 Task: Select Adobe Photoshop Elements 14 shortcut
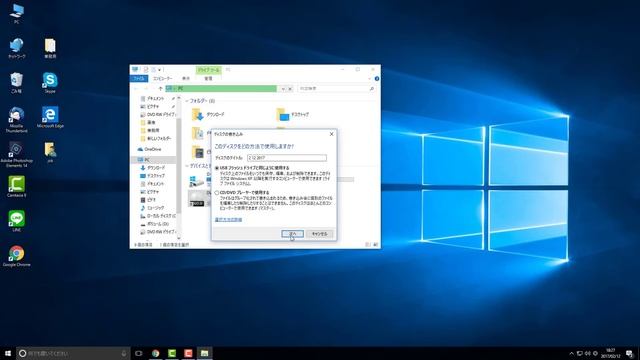tap(16, 154)
